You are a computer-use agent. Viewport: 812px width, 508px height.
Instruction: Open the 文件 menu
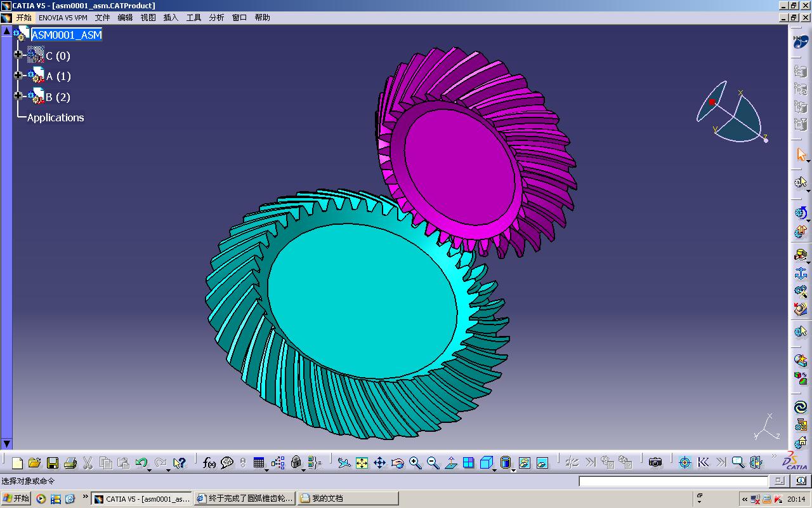tap(102, 18)
